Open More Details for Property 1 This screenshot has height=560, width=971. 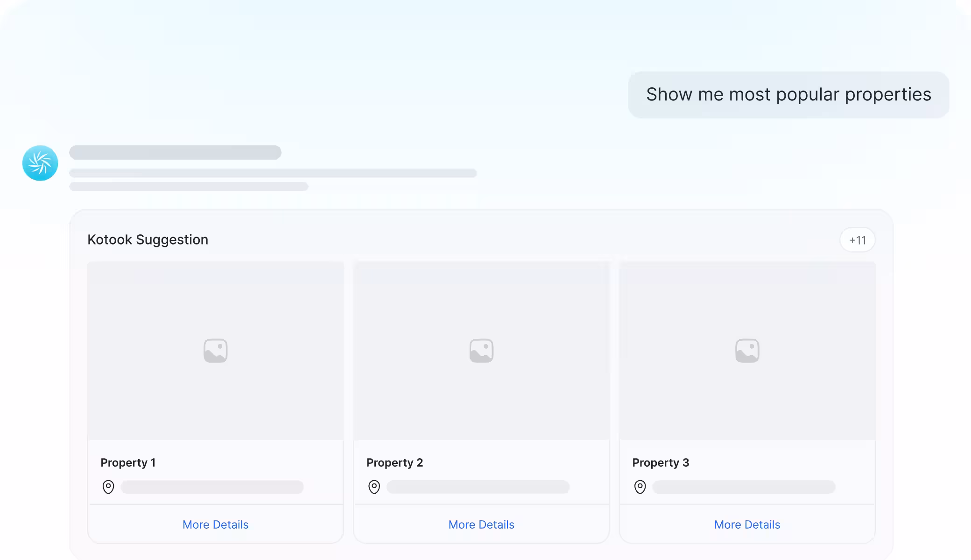pos(215,525)
